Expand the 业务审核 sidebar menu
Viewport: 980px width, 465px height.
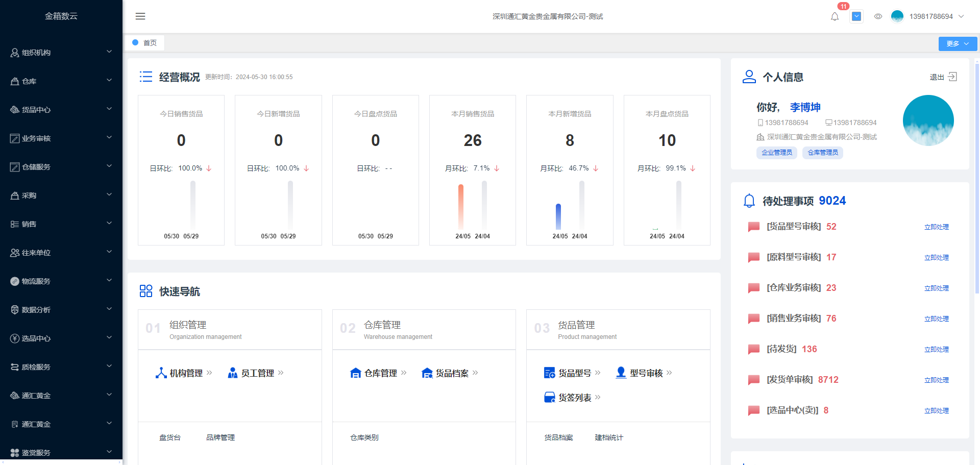point(61,138)
